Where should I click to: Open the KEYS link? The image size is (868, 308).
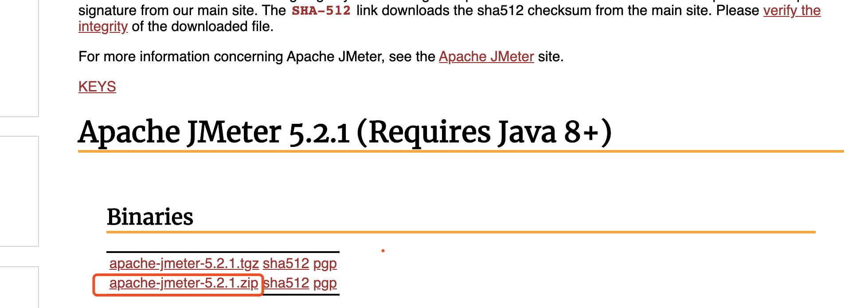[97, 87]
